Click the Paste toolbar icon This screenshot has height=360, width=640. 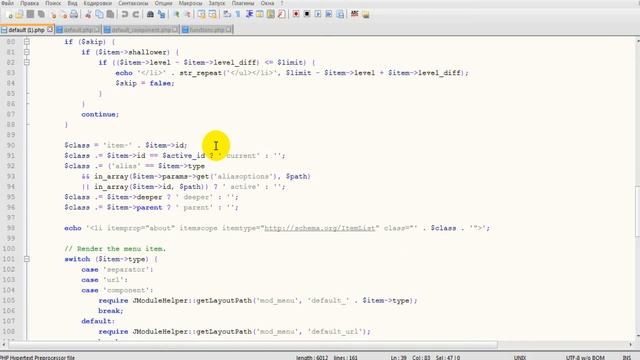tap(110, 15)
